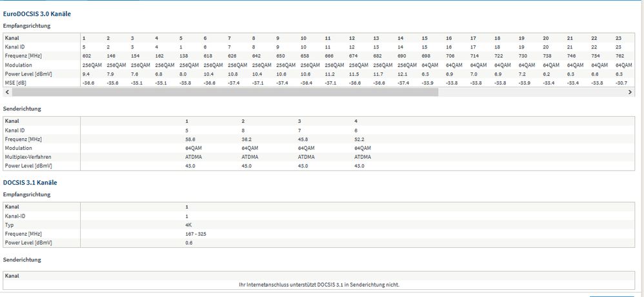The image size is (644, 297).
Task: Click the 'Multiplex-Verfahren' row label
Action: (x=28, y=157)
